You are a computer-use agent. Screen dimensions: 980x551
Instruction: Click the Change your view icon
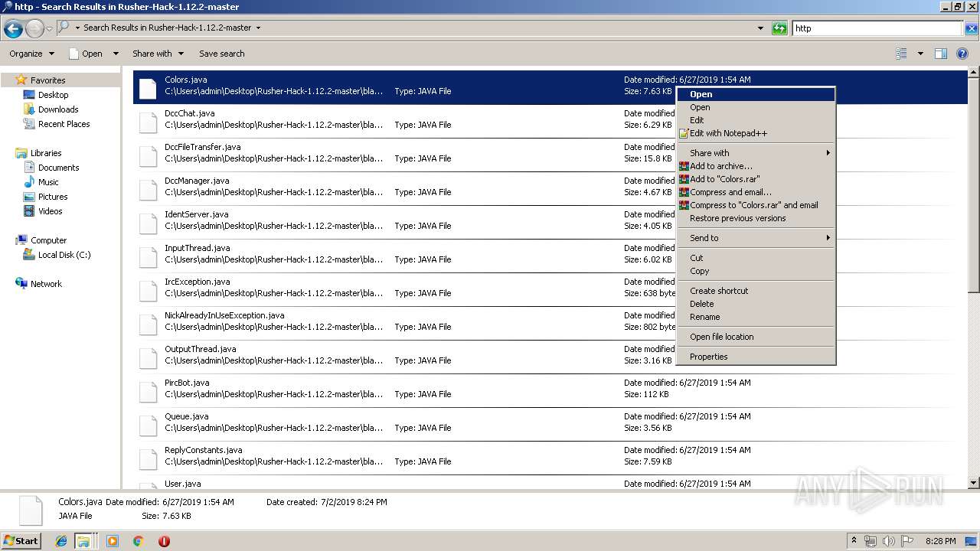(x=901, y=54)
